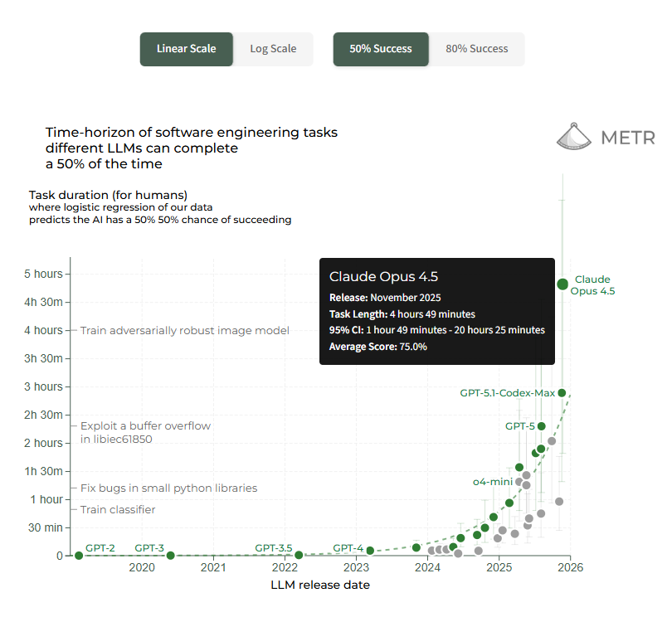Click the GPT-5.1-Codex-Max marker
Screen dimensions: 672x617
[562, 392]
